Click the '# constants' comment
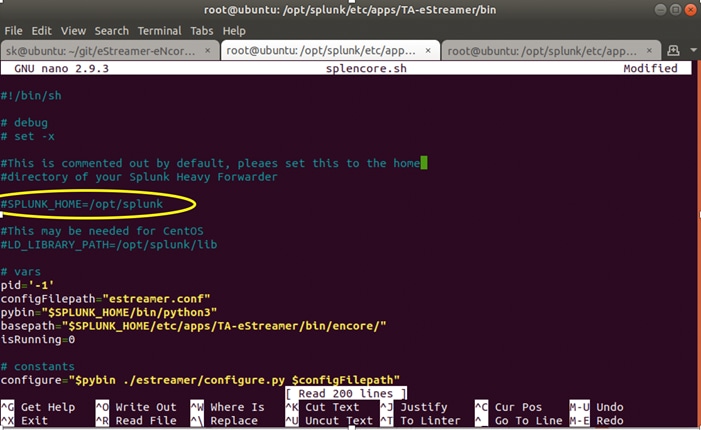701x430 pixels. click(38, 367)
